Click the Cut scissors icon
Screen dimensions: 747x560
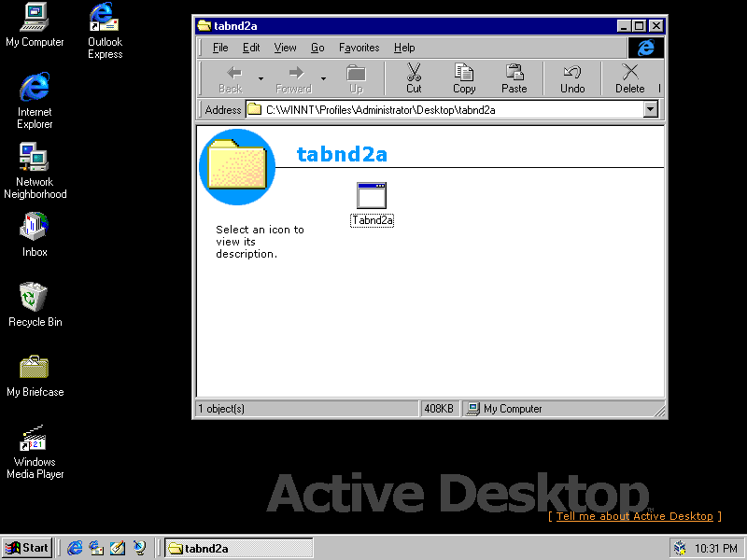pos(414,78)
